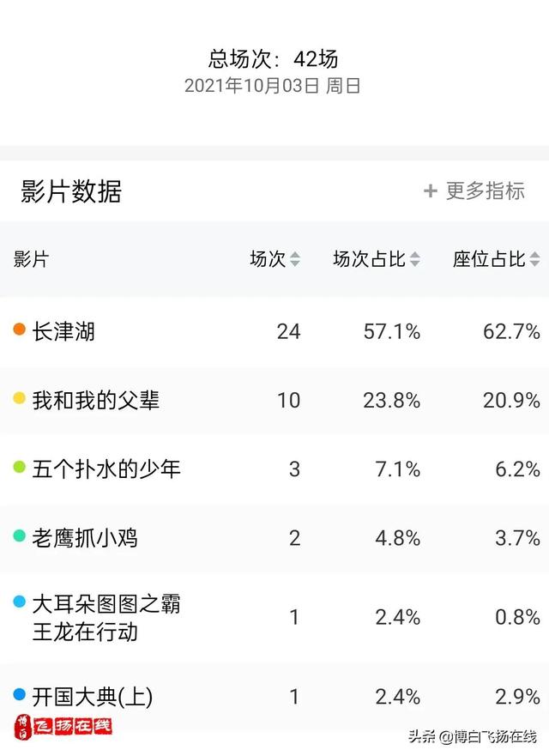Click the 影片 column header

pyautogui.click(x=31, y=259)
